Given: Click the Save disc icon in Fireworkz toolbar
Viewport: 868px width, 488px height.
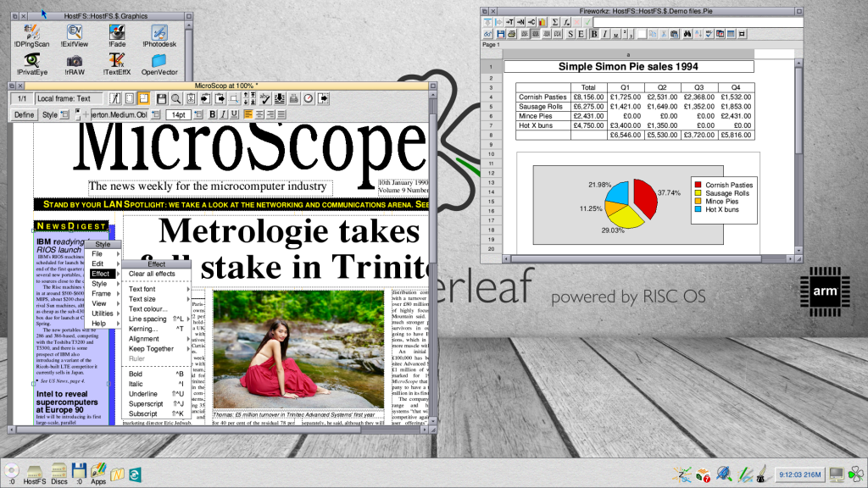Looking at the screenshot, I should [499, 33].
